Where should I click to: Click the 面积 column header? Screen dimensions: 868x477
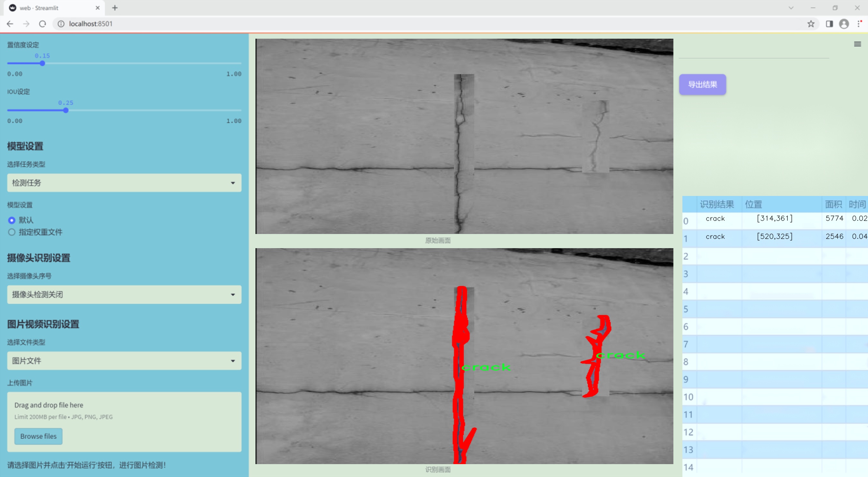[x=834, y=204]
